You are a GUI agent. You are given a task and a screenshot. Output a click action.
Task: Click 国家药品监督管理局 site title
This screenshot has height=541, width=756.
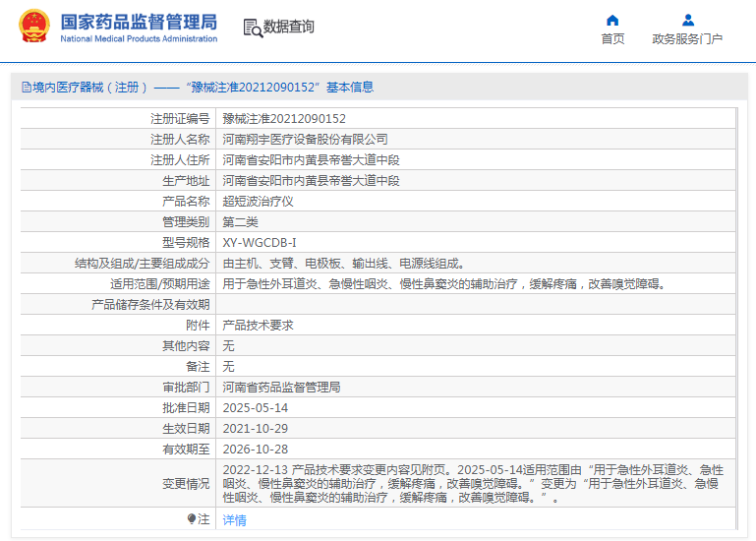tap(139, 22)
